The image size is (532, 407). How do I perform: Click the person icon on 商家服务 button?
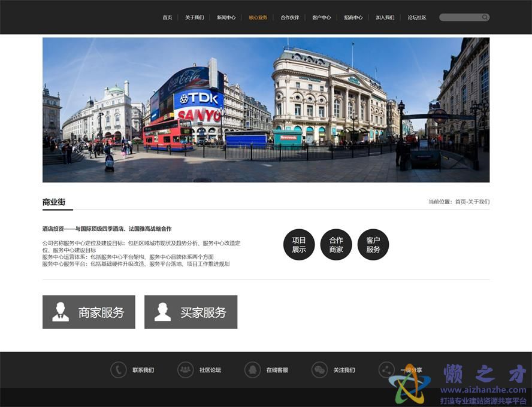coord(59,311)
